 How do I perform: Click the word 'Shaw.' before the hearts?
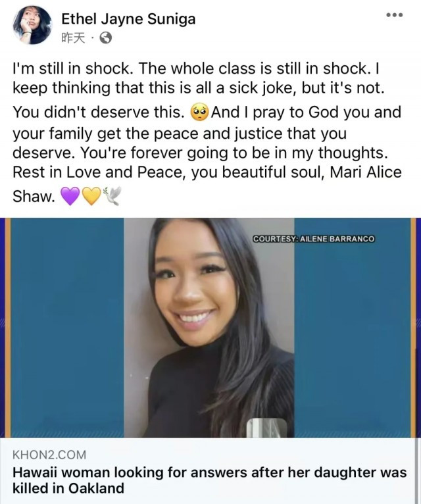pos(34,196)
